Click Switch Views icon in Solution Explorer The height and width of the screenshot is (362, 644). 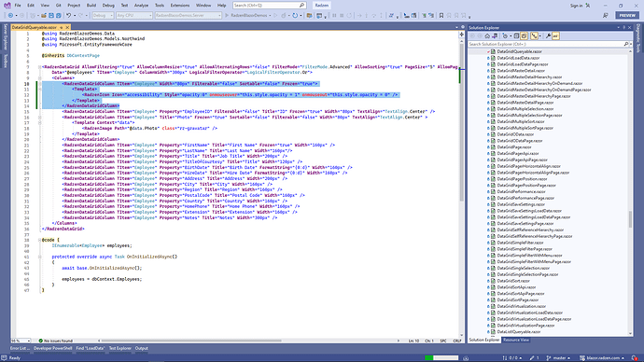(495, 36)
